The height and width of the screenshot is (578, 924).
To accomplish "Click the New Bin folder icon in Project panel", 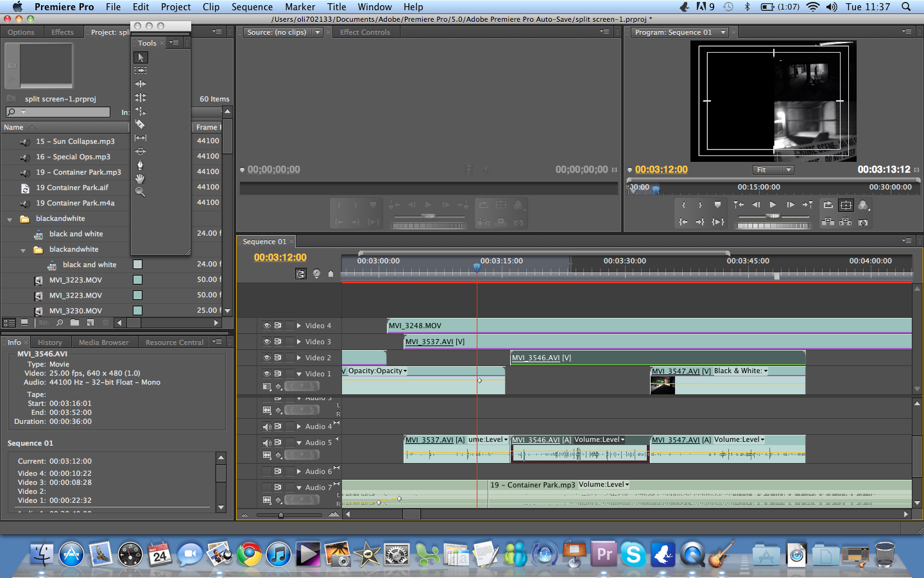I will (75, 322).
